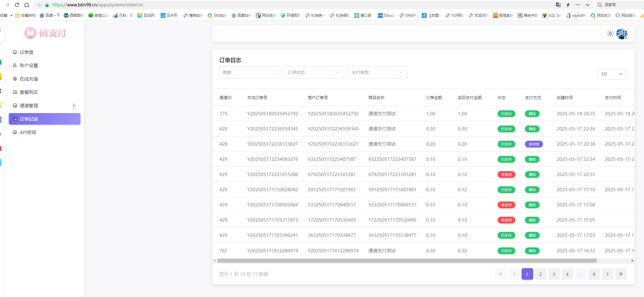
Task: Select 订单记录 in the sidebar menu
Action: (44, 119)
